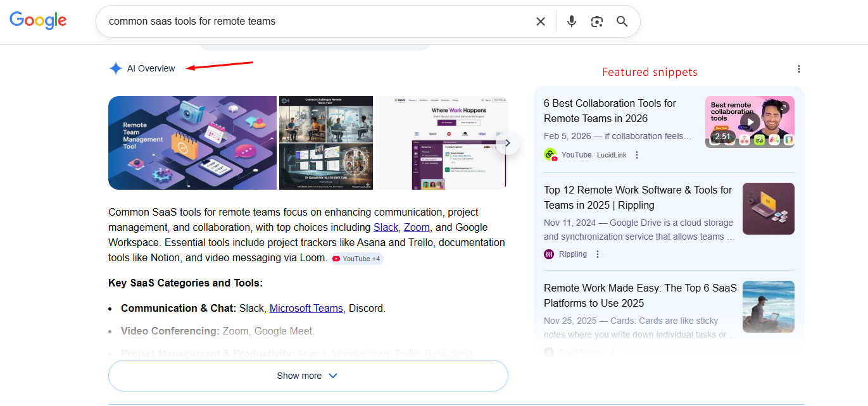The image size is (868, 406).
Task: Open the Microsoft Teams link
Action: coord(306,308)
